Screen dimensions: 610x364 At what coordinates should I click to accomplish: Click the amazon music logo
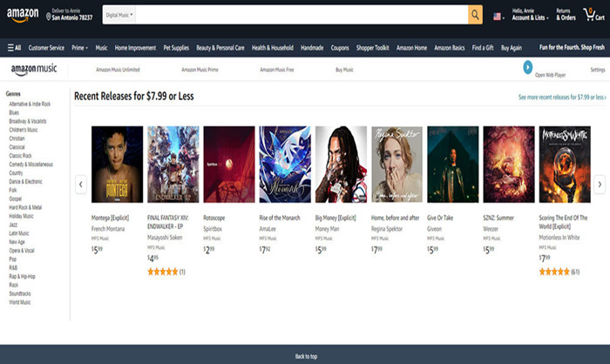point(34,70)
